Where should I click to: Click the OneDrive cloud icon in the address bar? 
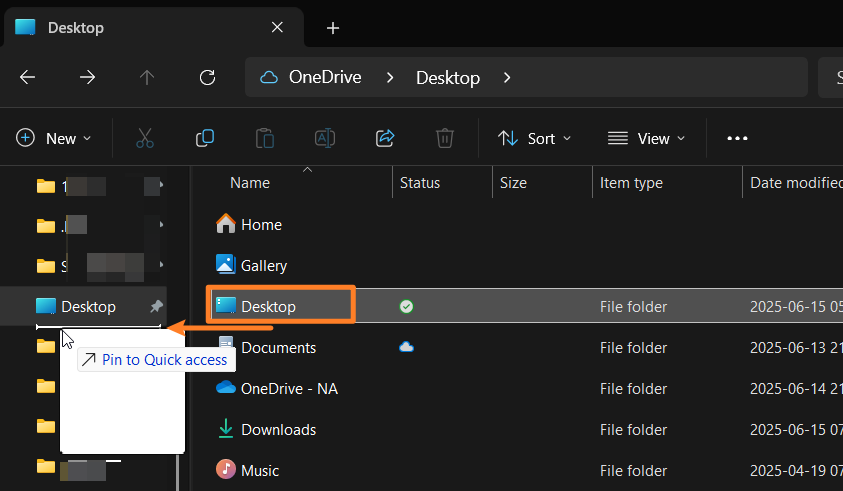pyautogui.click(x=269, y=78)
